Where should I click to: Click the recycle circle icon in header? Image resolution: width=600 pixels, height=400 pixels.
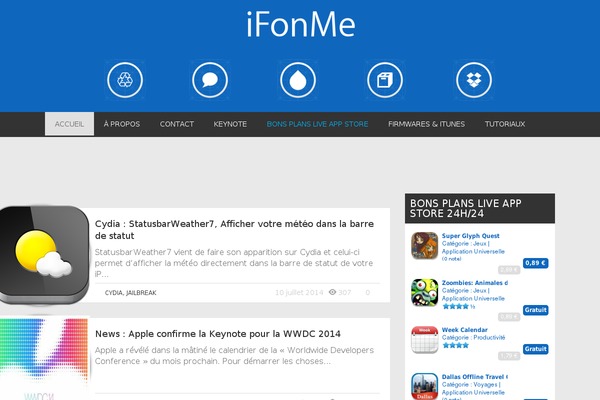125,80
